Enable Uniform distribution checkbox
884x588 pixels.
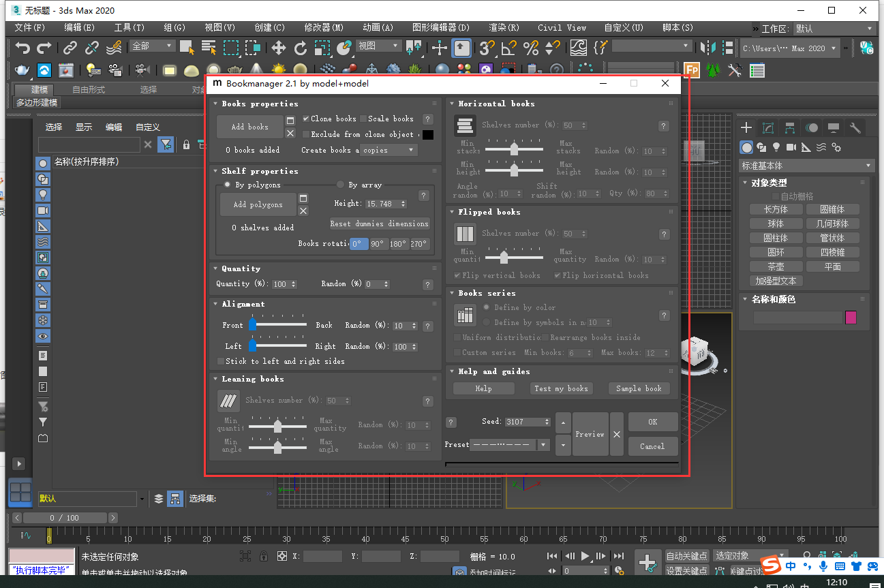[457, 337]
